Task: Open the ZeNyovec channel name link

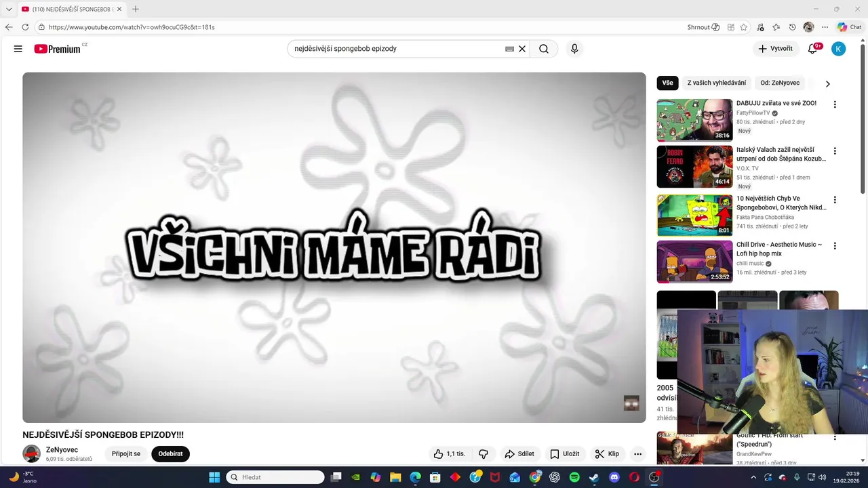Action: tap(62, 450)
